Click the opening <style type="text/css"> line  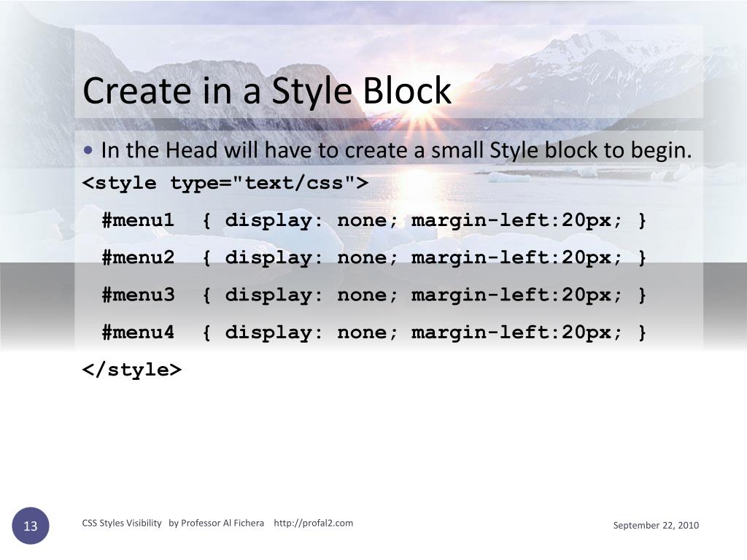point(225,183)
